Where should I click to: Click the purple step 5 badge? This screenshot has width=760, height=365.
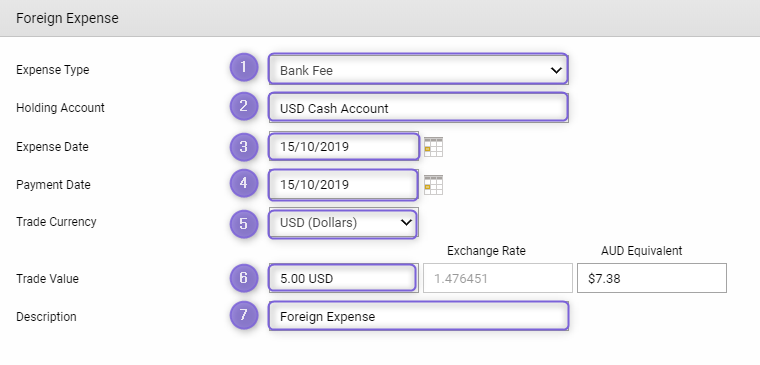[243, 223]
